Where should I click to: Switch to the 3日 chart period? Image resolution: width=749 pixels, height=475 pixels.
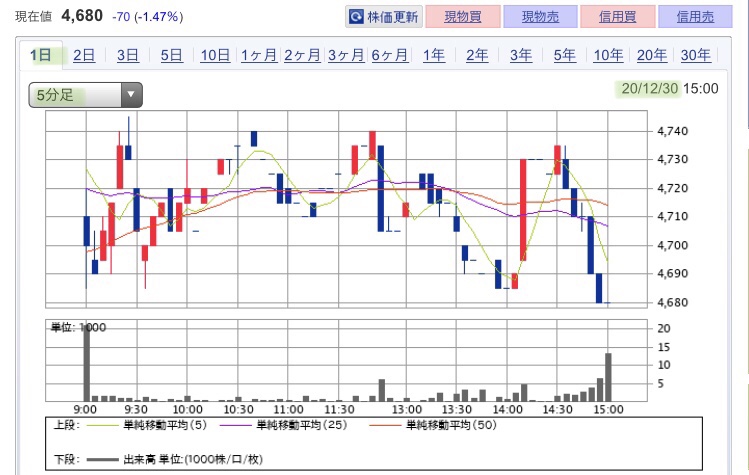click(x=128, y=55)
